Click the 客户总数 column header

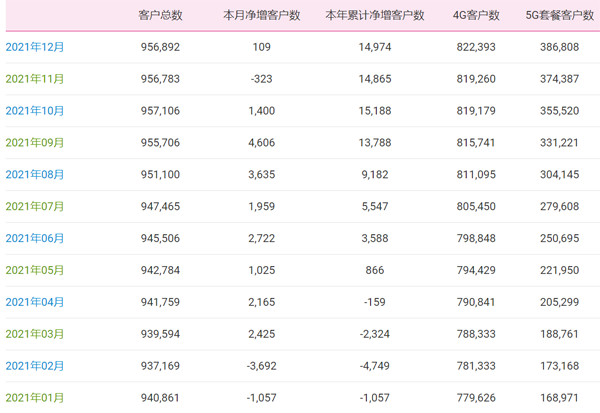tap(160, 15)
